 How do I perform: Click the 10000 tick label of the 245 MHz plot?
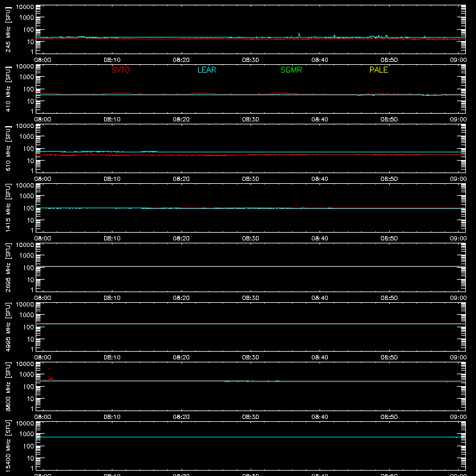(x=25, y=7)
